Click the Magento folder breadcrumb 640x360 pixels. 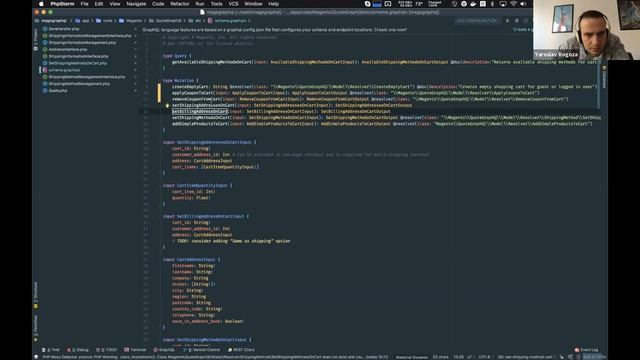click(x=131, y=20)
